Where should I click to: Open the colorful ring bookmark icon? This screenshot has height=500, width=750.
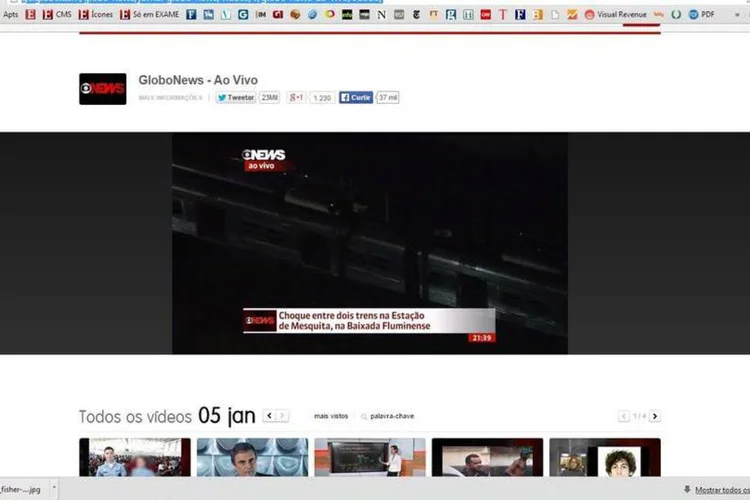tap(330, 14)
